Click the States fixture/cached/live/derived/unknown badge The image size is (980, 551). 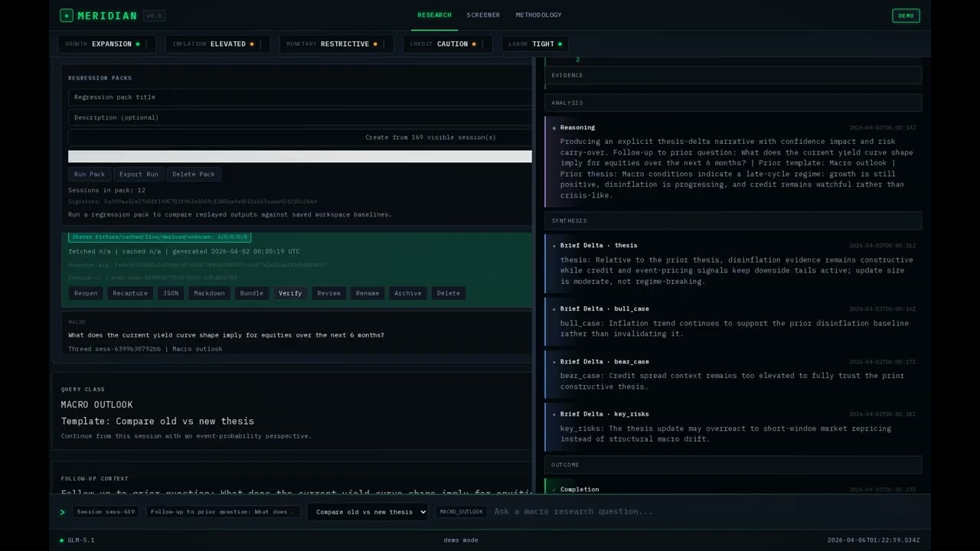(x=159, y=237)
